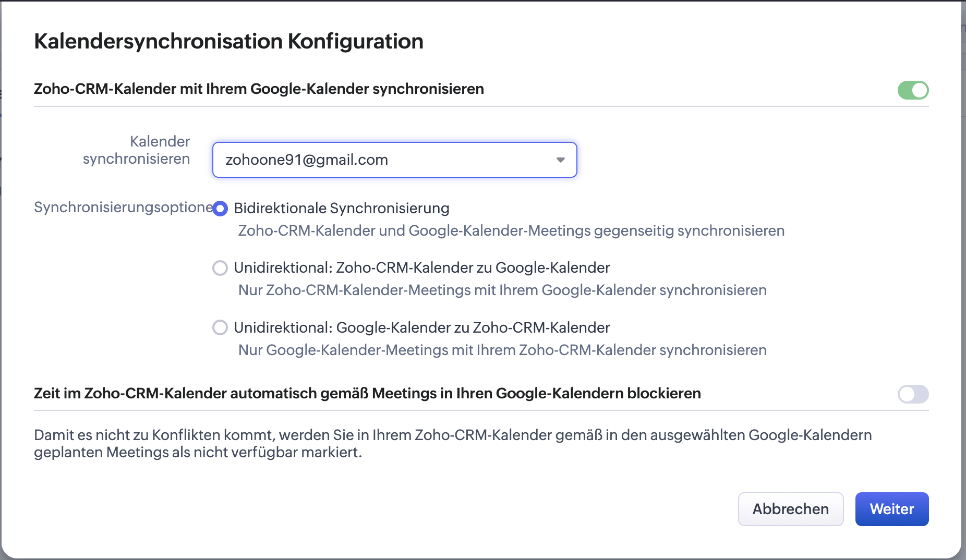This screenshot has height=560, width=966.
Task: Open the zohoone91@gmail.com calendar dropdown
Action: pos(394,160)
